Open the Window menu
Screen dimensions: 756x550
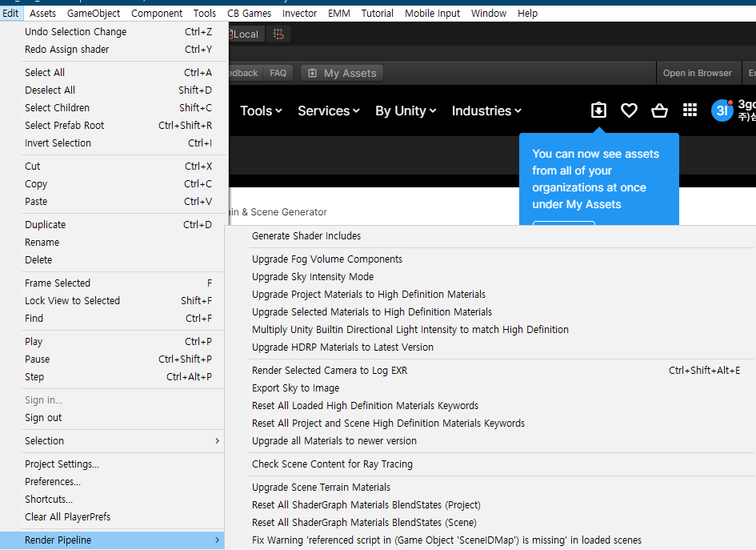(489, 14)
